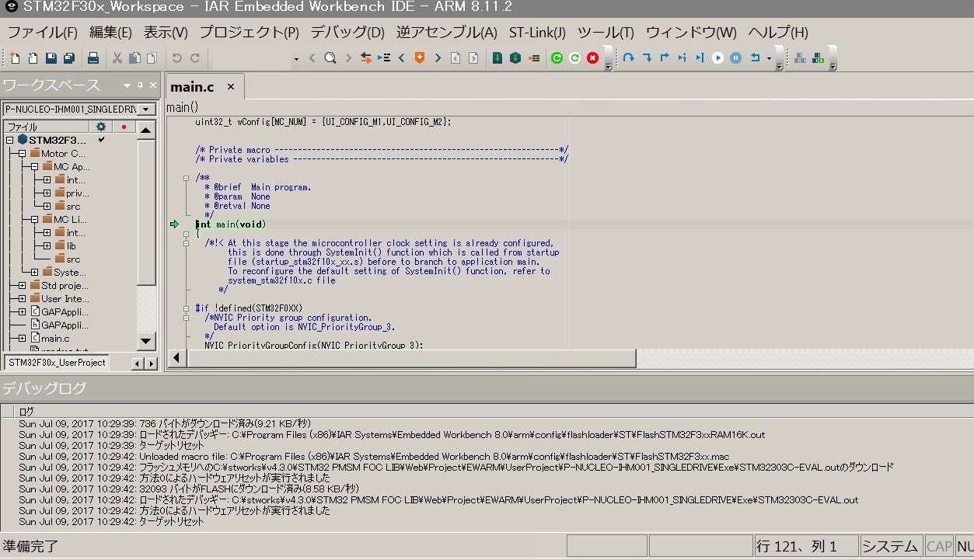The height and width of the screenshot is (560, 974).
Task: Click the Print icon
Action: (93, 58)
